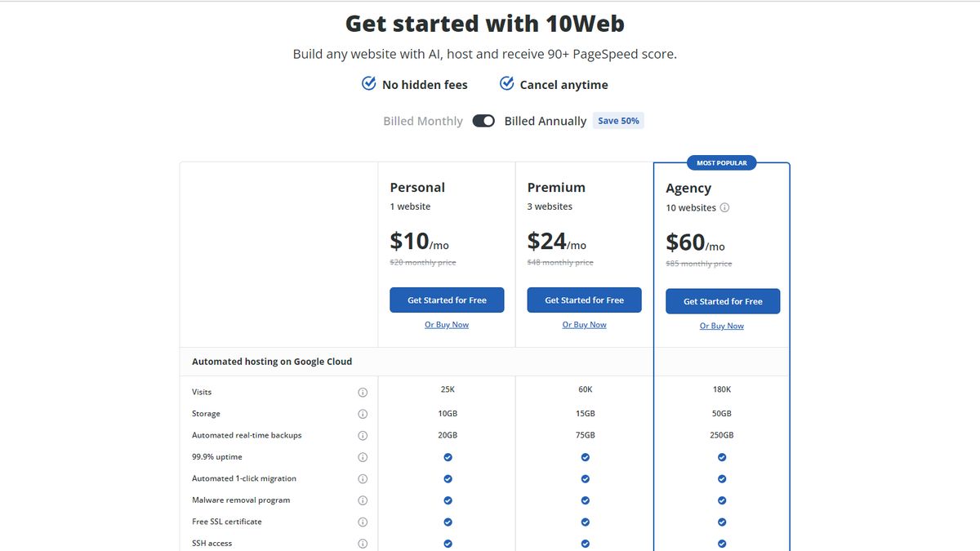Click the 99.9% uptime info icon

point(362,457)
